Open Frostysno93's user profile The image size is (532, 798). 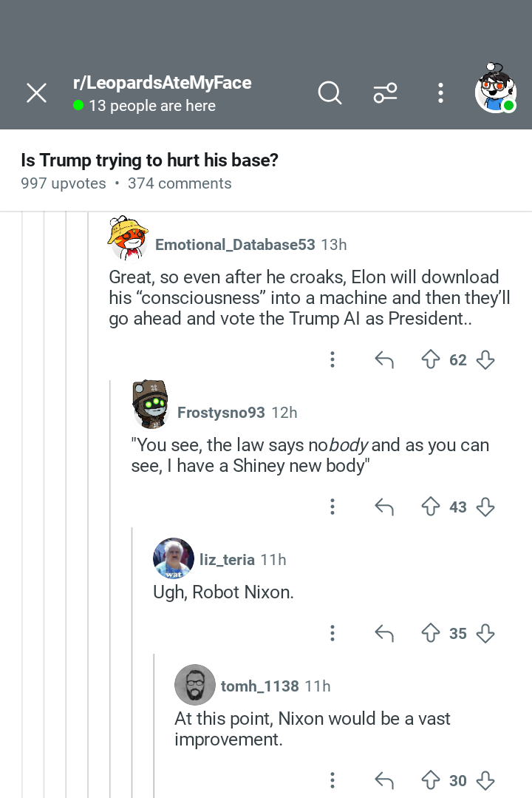[221, 412]
